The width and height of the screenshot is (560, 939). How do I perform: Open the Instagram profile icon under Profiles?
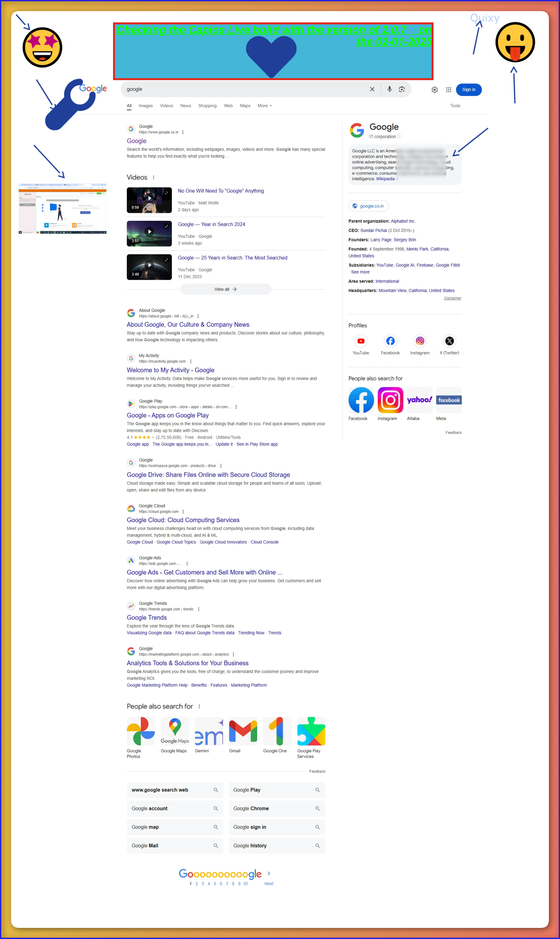420,341
